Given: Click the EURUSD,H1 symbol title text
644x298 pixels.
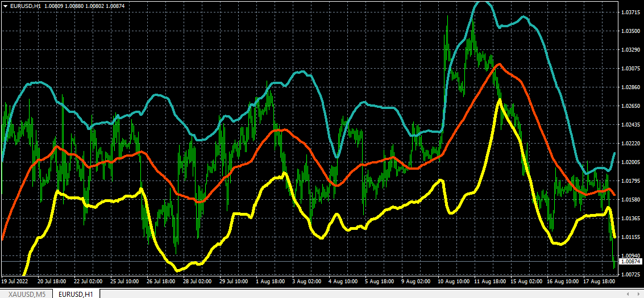Looking at the screenshot, I should coord(26,6).
